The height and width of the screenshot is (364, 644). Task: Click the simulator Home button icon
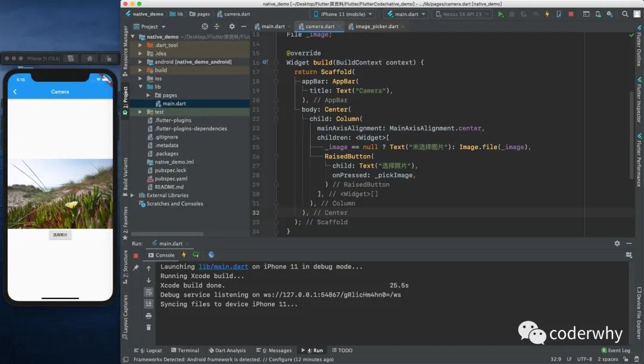point(89,58)
